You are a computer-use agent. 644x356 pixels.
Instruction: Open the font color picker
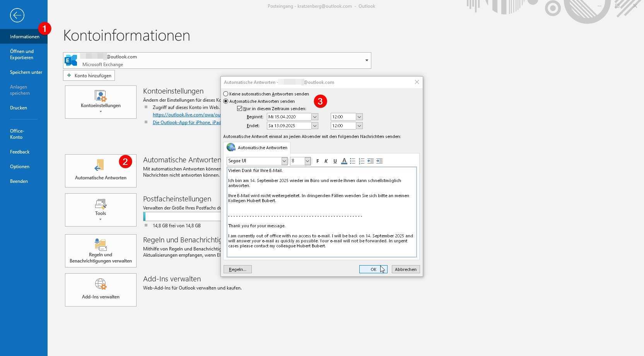(x=344, y=161)
